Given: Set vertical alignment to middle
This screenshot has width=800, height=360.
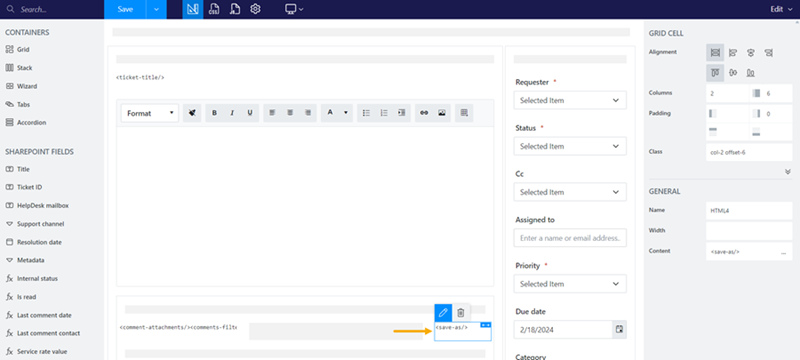Looking at the screenshot, I should coord(733,73).
